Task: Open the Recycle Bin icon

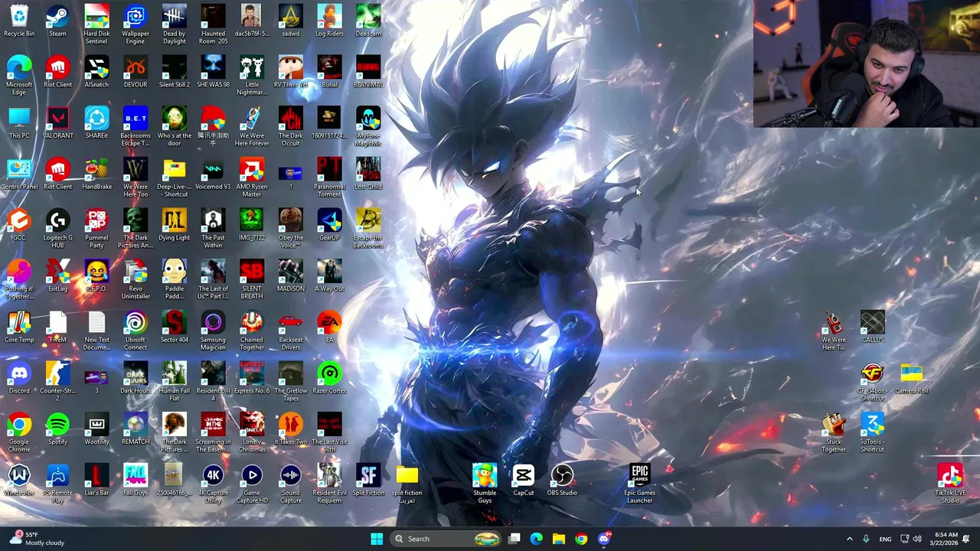Action: (x=19, y=21)
